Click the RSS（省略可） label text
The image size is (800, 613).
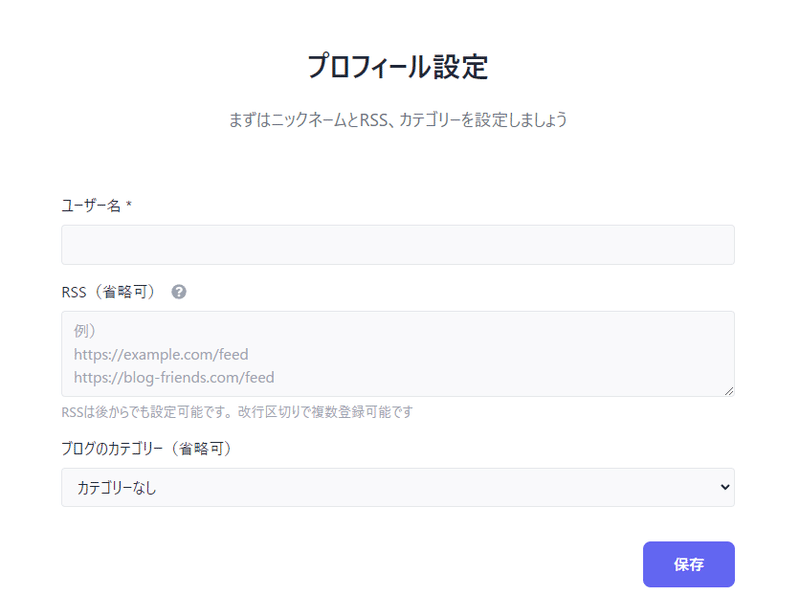click(x=108, y=292)
